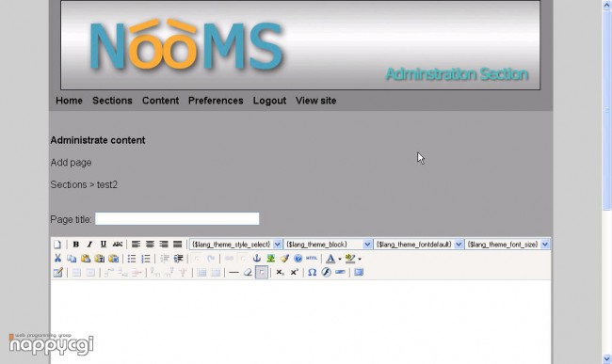Image resolution: width=612 pixels, height=364 pixels.
Task: Click the Page title input field
Action: point(177,218)
